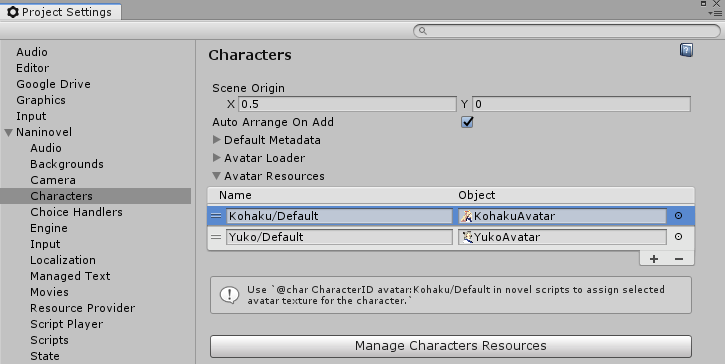Click the Name column header
The image size is (725, 364).
[235, 195]
